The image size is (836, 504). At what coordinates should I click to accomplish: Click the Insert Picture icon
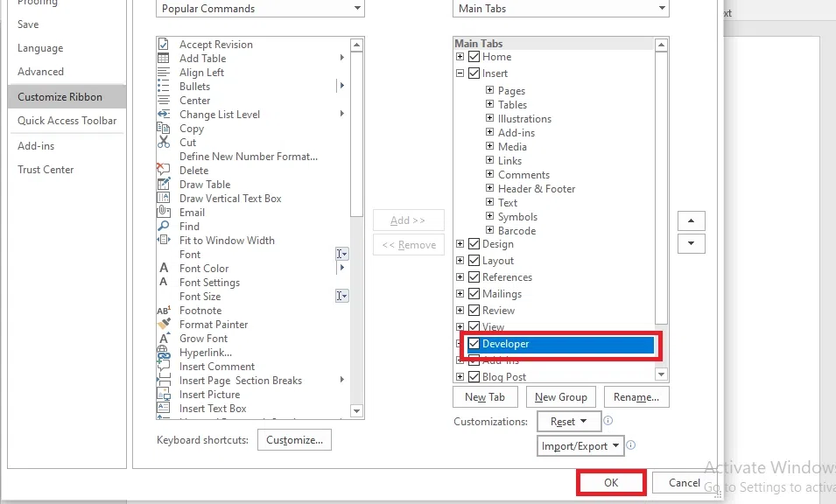pos(163,394)
